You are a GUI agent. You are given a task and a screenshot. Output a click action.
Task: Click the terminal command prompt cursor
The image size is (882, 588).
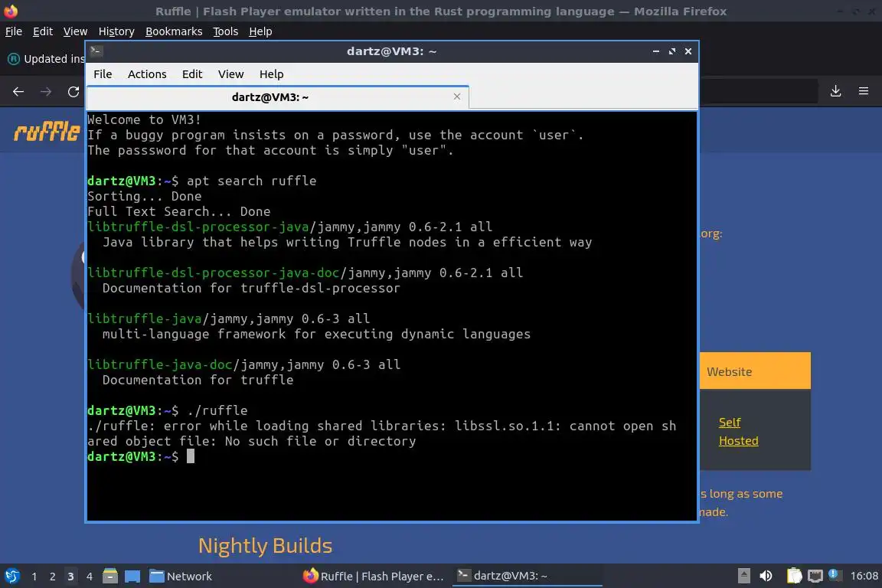pyautogui.click(x=191, y=456)
